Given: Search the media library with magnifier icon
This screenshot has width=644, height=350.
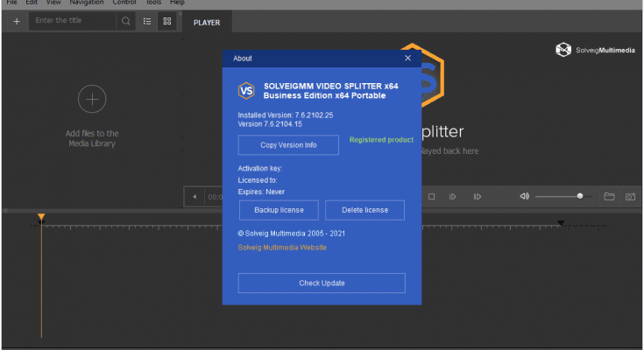Looking at the screenshot, I should pyautogui.click(x=126, y=21).
